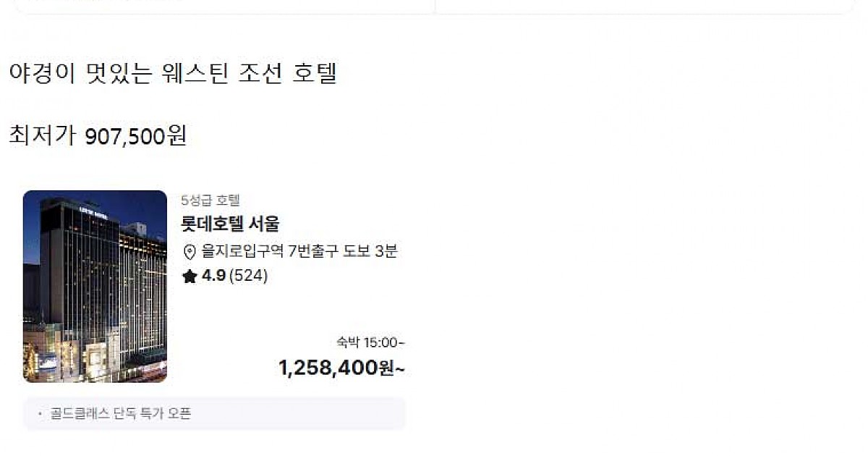
Task: Select the 1,258,400원~ price
Action: point(341,368)
